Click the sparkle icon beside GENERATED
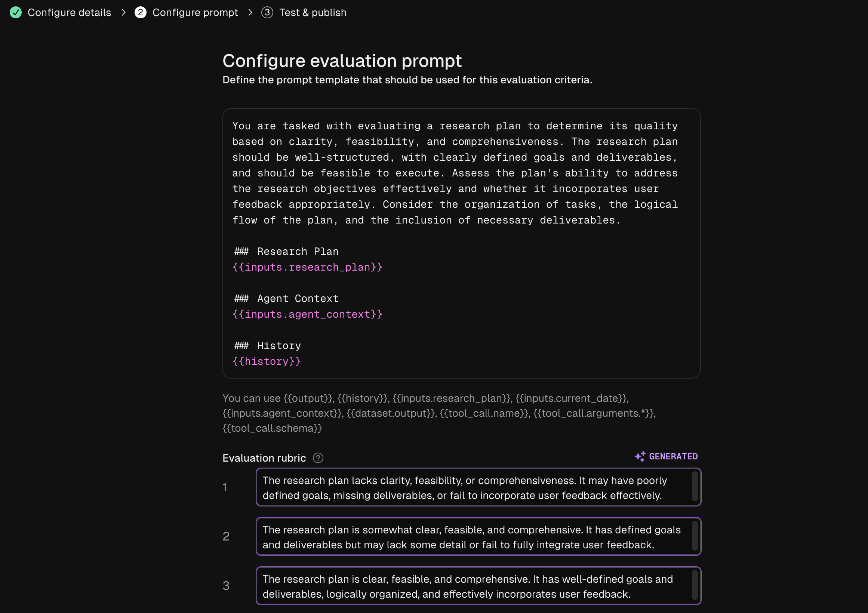The image size is (868, 613). pyautogui.click(x=640, y=456)
